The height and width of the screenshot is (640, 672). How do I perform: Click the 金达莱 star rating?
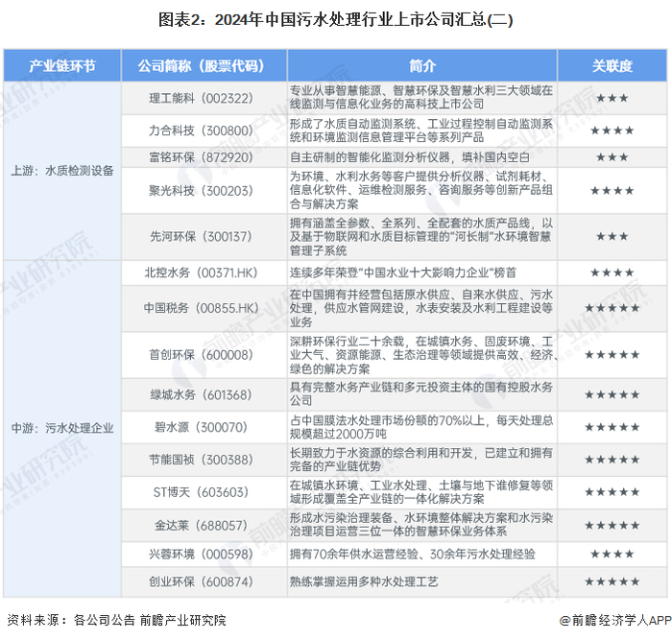pyautogui.click(x=612, y=525)
